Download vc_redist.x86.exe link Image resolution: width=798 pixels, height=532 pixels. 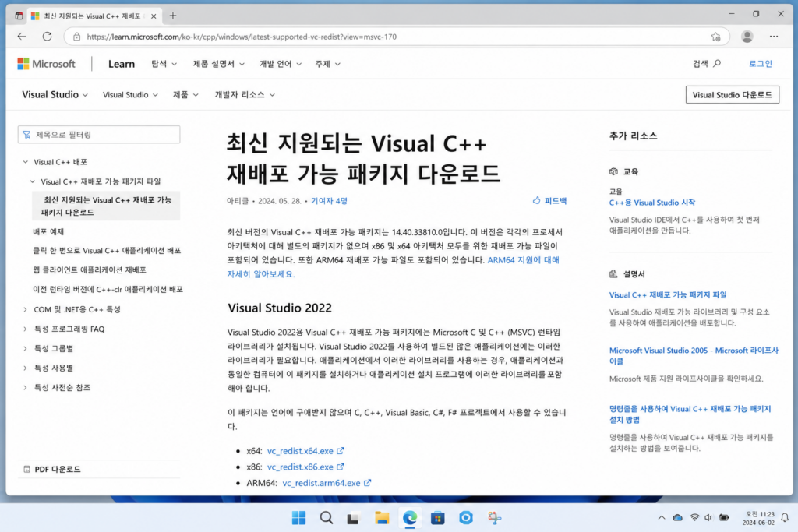pyautogui.click(x=305, y=467)
